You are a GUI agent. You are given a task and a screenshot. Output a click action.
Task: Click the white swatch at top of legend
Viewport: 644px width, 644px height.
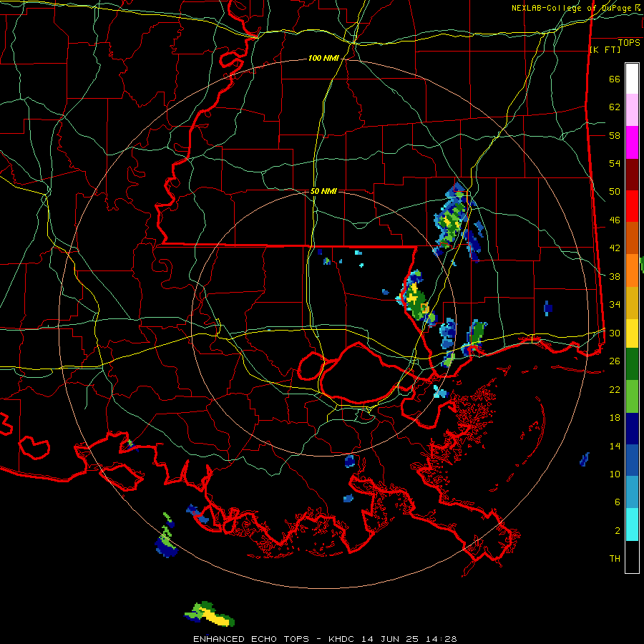point(632,79)
